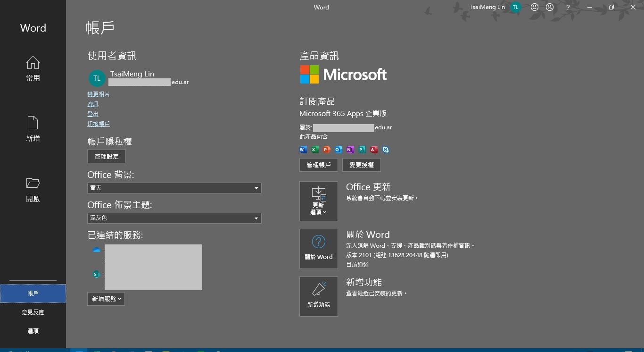Click the 新增功能 button
This screenshot has height=352, width=644.
(319, 296)
